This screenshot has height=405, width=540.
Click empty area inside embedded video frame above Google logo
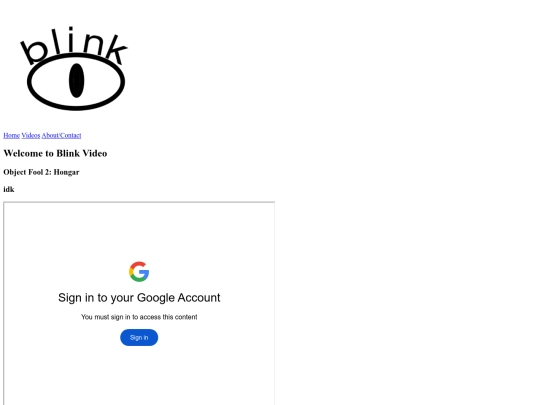click(x=139, y=231)
